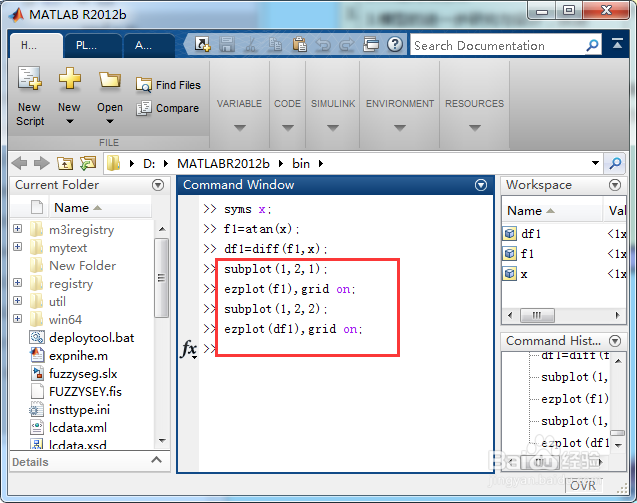Open Command Window actions menu
The width and height of the screenshot is (637, 503).
click(481, 185)
